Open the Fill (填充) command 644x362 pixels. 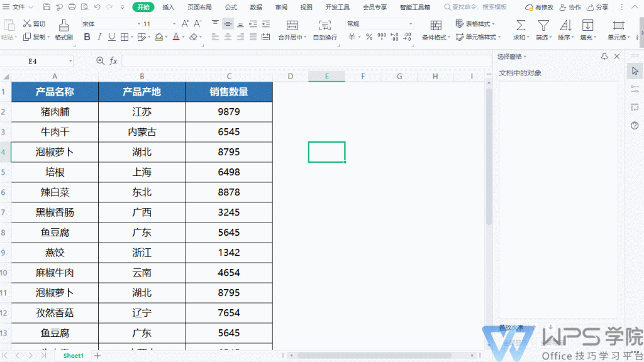(588, 30)
